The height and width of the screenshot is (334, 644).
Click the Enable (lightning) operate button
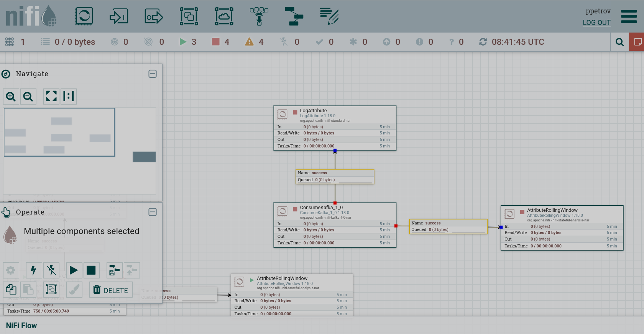pos(34,270)
